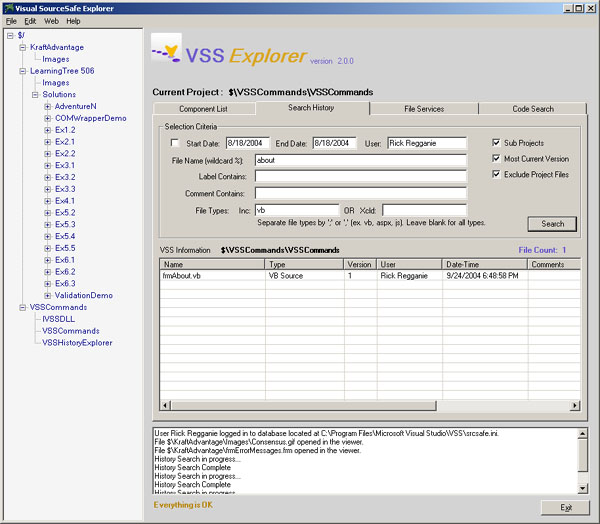Enable the Start Date checkbox

(175, 143)
